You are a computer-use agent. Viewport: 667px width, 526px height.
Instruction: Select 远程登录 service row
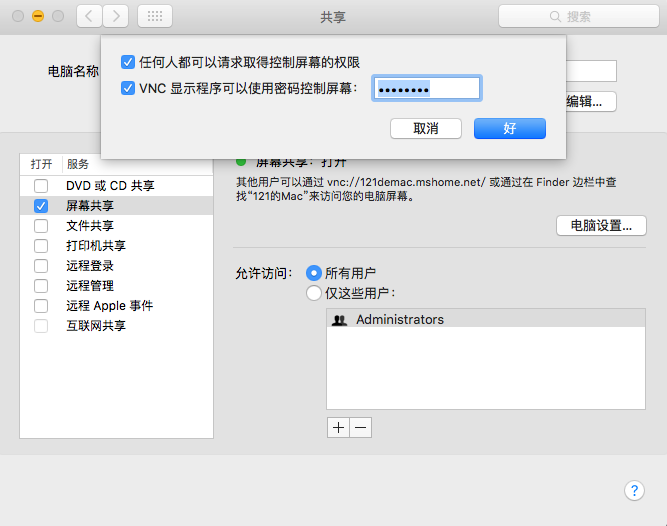[116, 266]
